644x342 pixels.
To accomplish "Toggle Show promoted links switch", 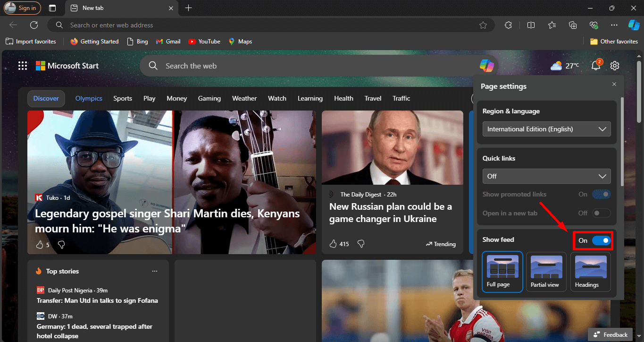I will pos(602,194).
